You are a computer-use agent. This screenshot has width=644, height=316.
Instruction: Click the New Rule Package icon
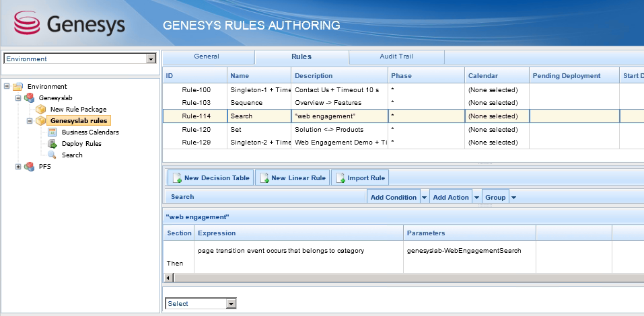tap(41, 110)
